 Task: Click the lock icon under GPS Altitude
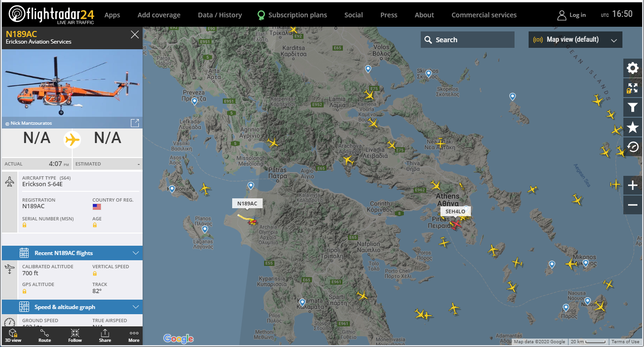[24, 291]
